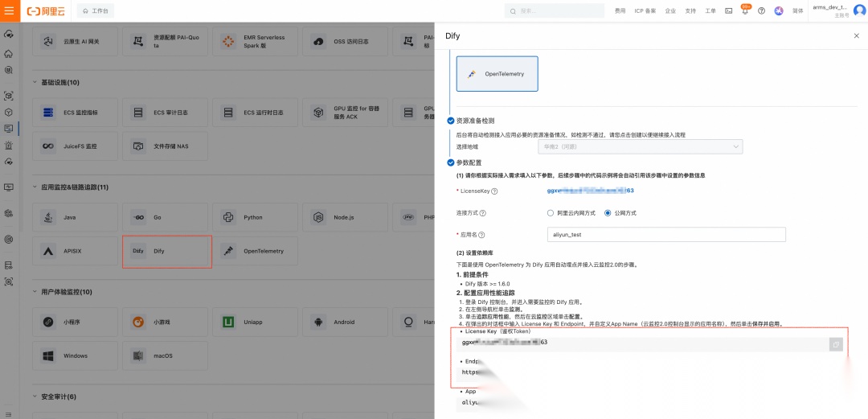This screenshot has height=419, width=868.
Task: Go to home in left sidebar
Action: pyautogui.click(x=8, y=54)
